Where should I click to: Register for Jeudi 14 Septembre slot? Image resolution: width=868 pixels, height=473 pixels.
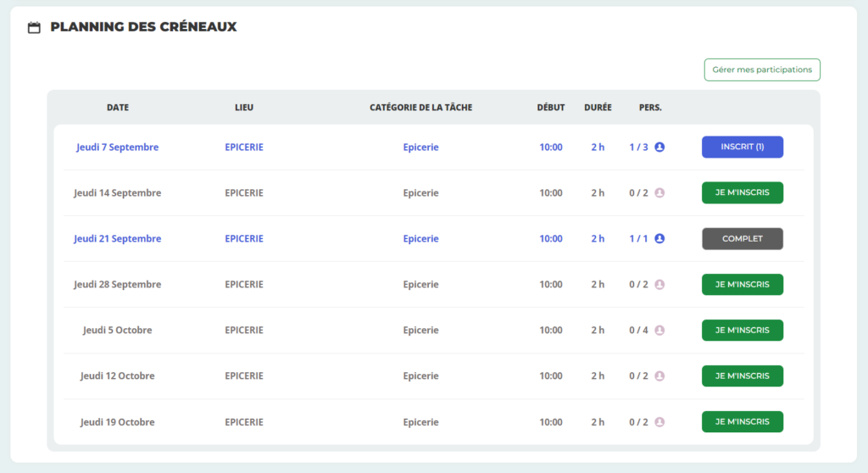point(742,193)
